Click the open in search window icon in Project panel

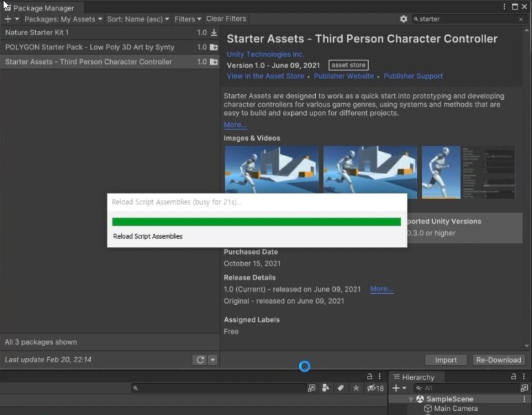(x=311, y=388)
